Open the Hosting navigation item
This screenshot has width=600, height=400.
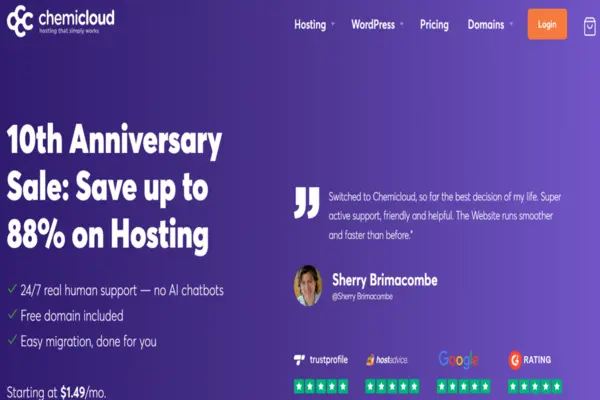click(310, 25)
